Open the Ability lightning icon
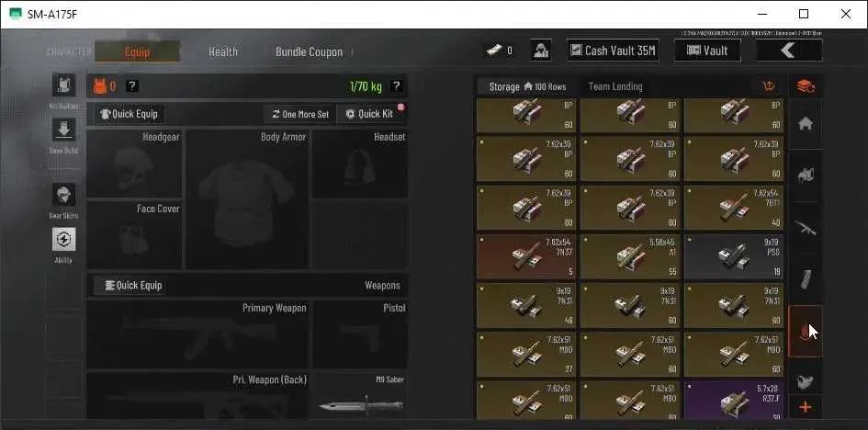The width and height of the screenshot is (868, 430). (63, 240)
